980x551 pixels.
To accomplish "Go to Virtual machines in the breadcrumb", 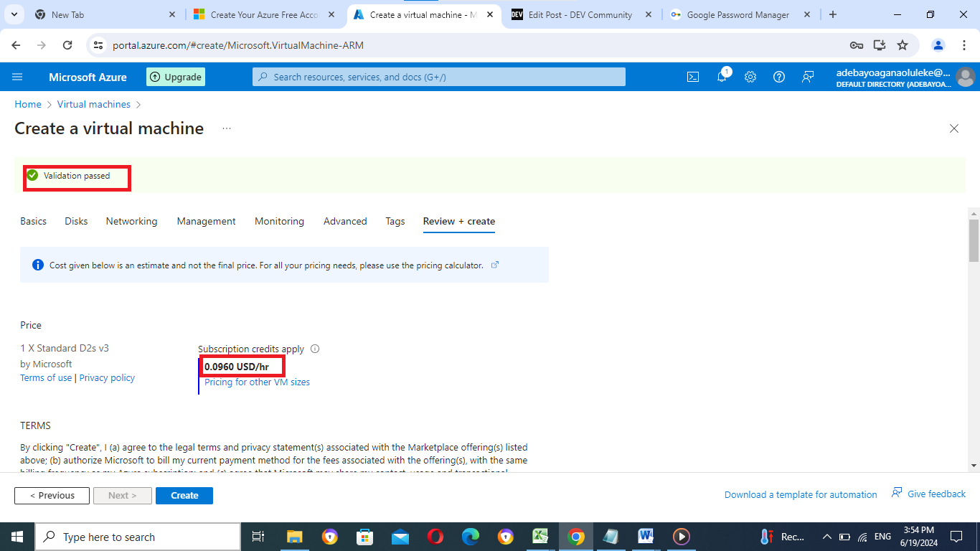I will coord(94,104).
